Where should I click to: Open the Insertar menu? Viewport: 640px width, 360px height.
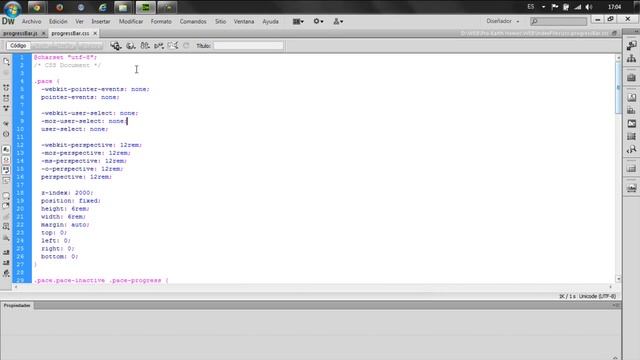coord(101,21)
